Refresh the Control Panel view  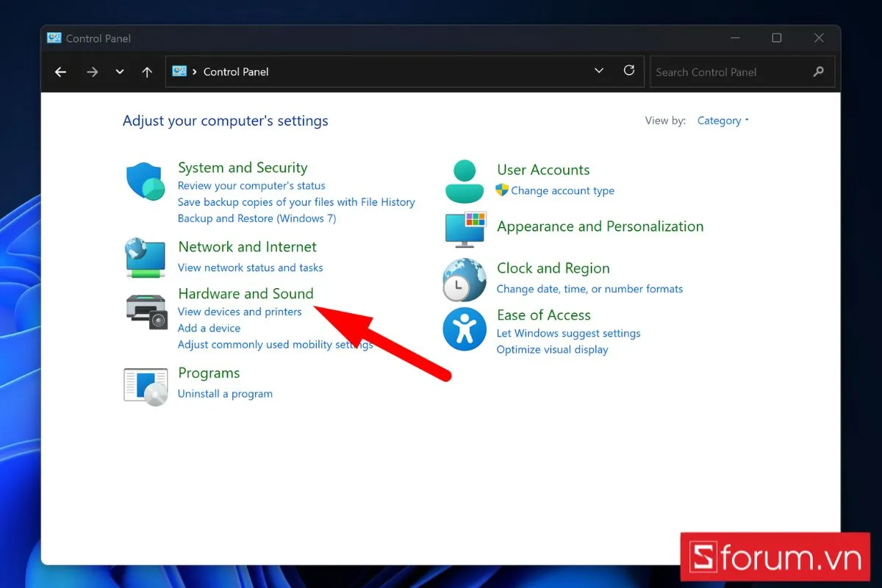tap(629, 71)
